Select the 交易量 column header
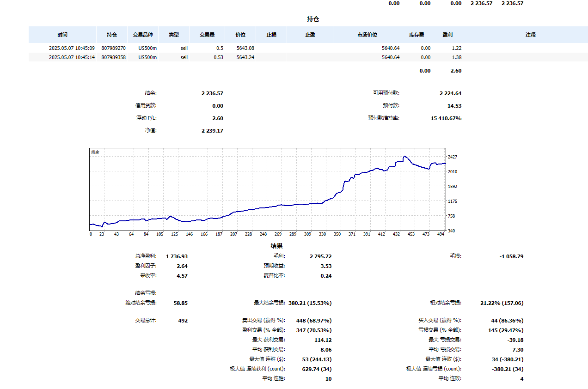Image resolution: width=588 pixels, height=389 pixels. coord(207,35)
